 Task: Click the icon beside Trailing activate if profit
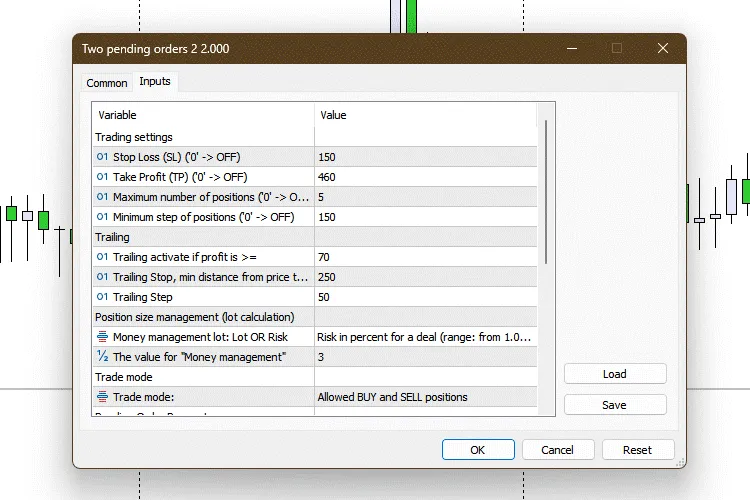tap(102, 257)
